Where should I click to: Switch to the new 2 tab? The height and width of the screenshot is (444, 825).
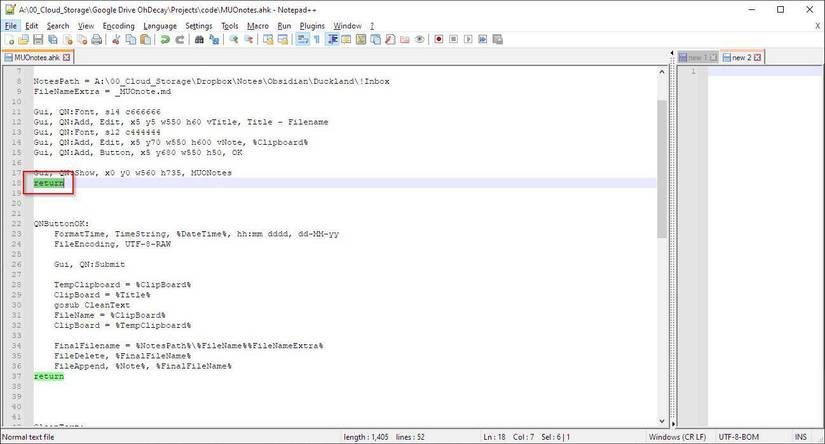click(742, 57)
